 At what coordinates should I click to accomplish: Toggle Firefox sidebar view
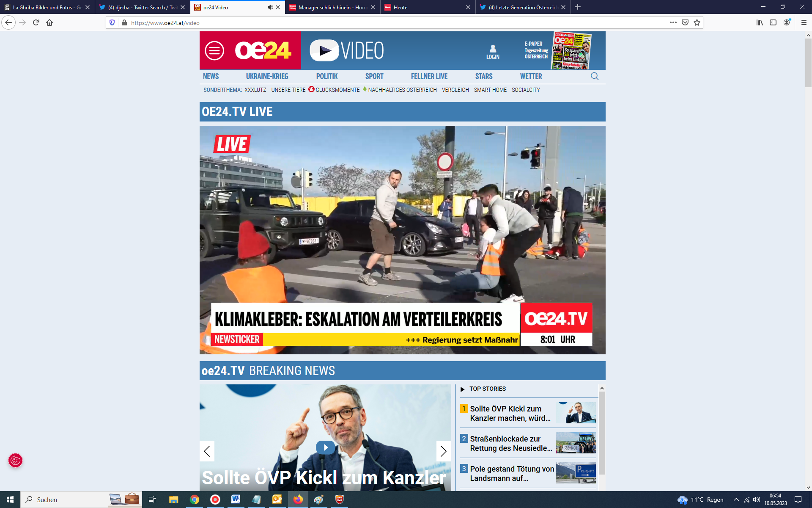(773, 22)
